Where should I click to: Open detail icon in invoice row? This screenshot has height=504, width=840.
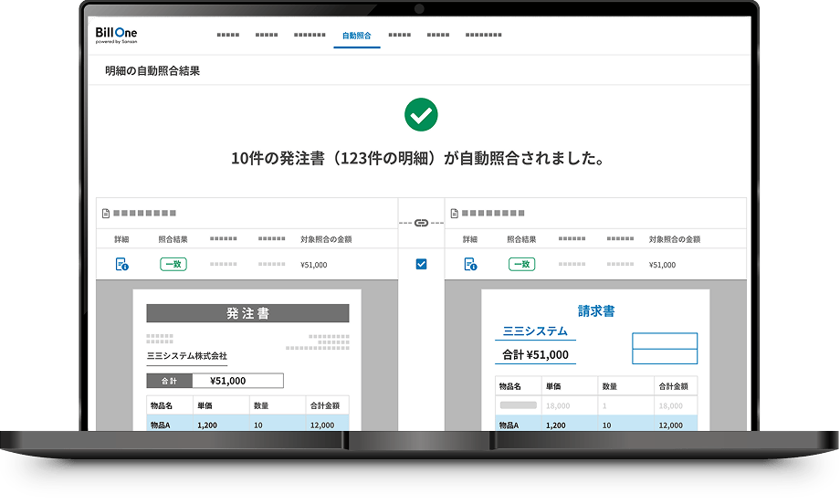pos(470,264)
